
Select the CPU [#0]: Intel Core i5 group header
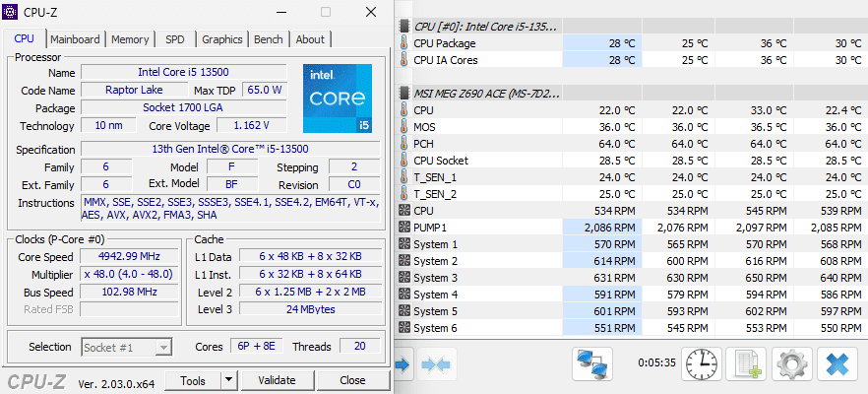click(485, 26)
